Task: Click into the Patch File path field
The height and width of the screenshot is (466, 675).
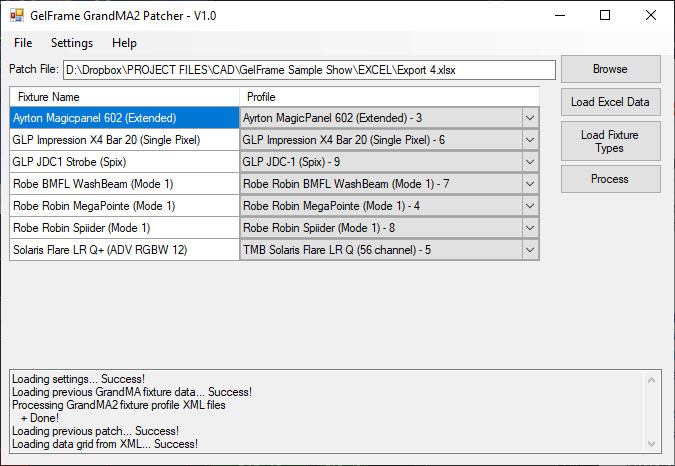Action: 310,70
